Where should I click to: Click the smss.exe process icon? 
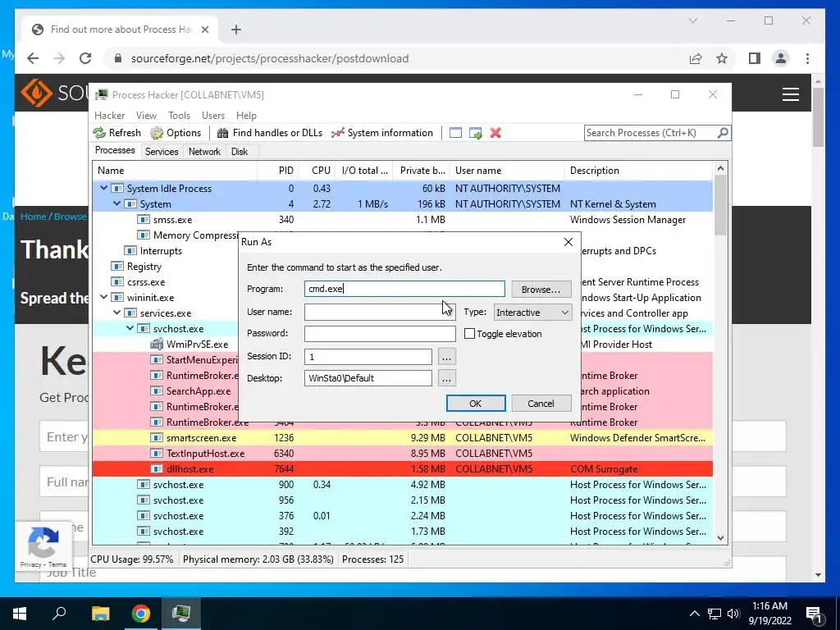click(x=143, y=220)
